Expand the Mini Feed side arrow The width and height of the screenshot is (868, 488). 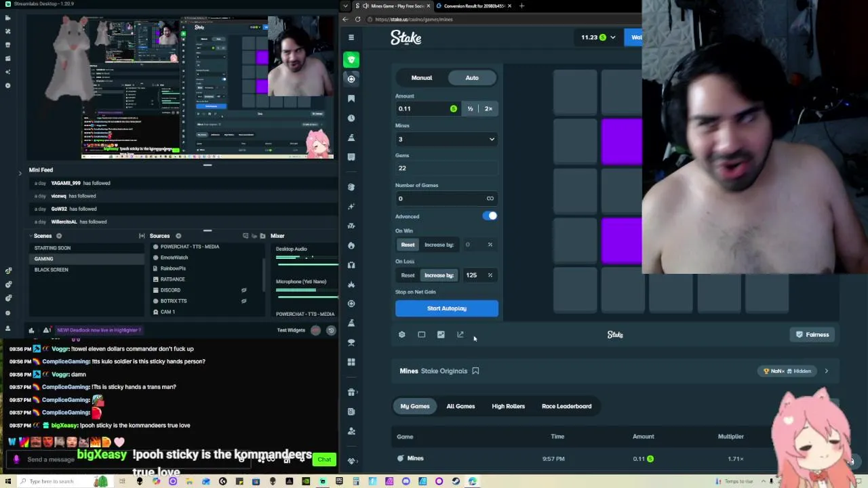20,174
